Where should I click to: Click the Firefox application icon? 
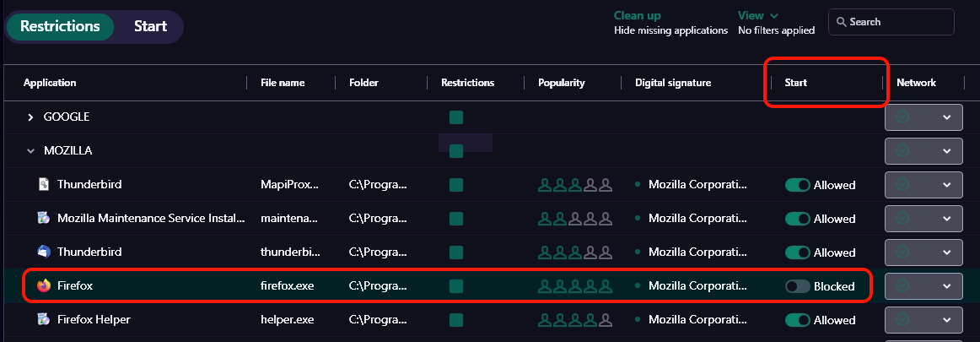coord(44,286)
